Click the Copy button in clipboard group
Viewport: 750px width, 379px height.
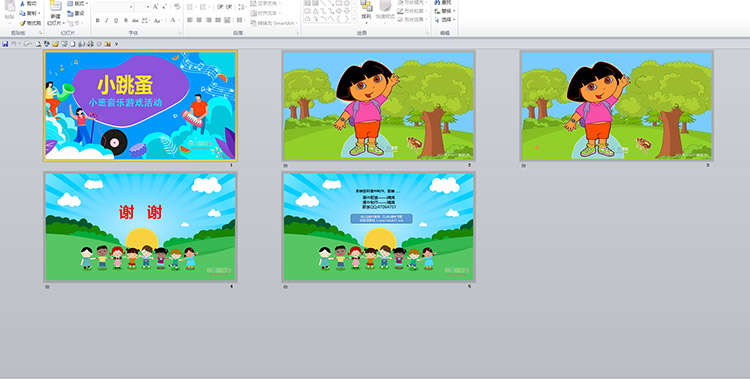[30, 13]
